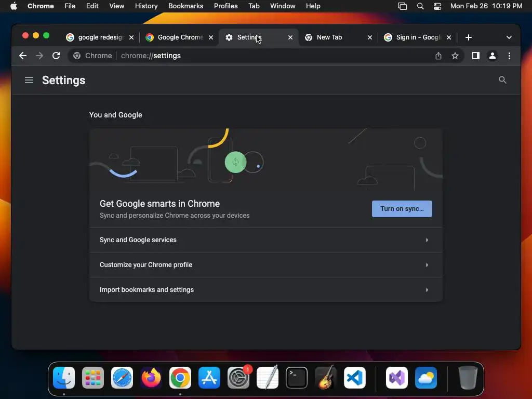Open the side panel icon

click(x=476, y=56)
